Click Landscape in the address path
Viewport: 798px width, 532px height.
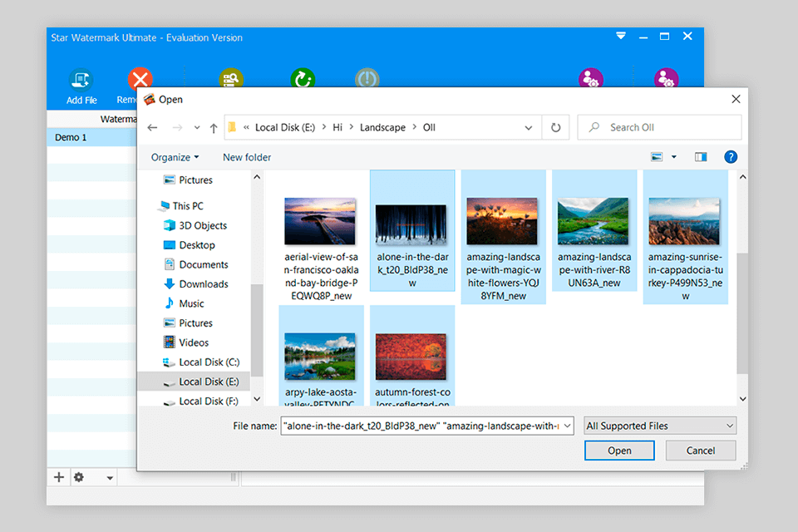click(x=382, y=127)
